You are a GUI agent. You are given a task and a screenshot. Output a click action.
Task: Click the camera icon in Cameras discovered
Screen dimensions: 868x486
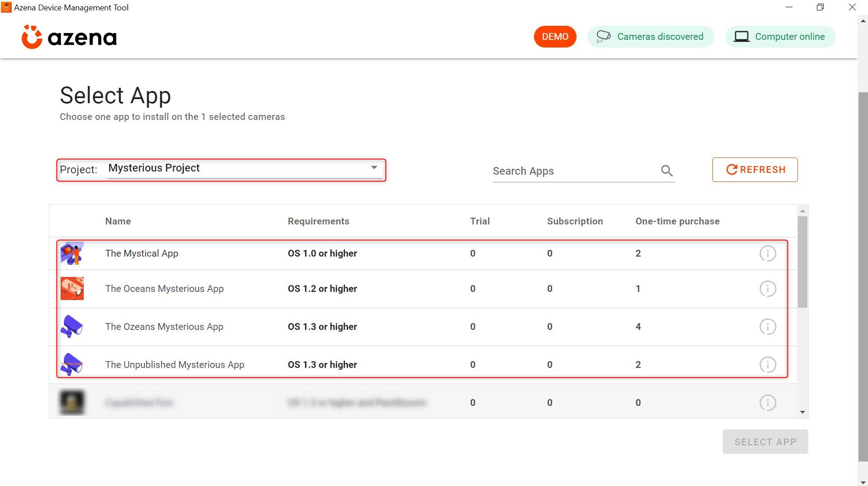(603, 37)
